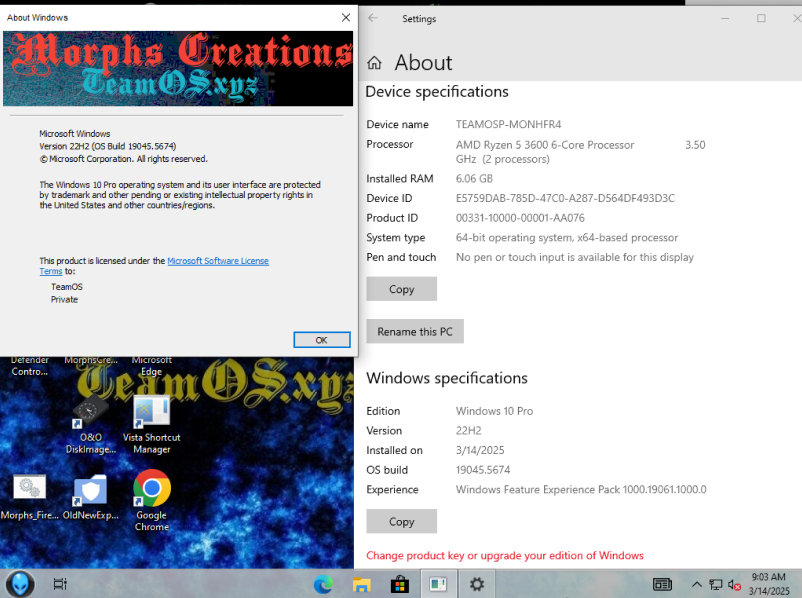
Task: Click the device name TEAMOSP-MONHFR4
Action: coord(508,124)
